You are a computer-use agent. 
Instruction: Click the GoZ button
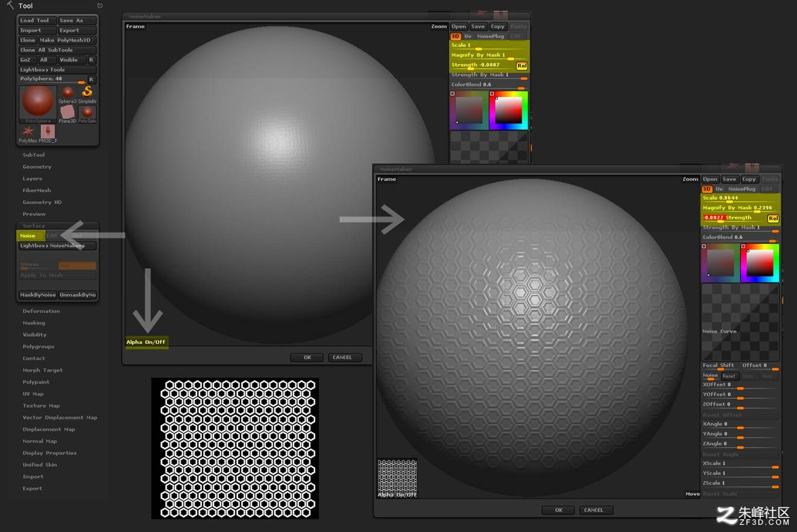click(27, 60)
